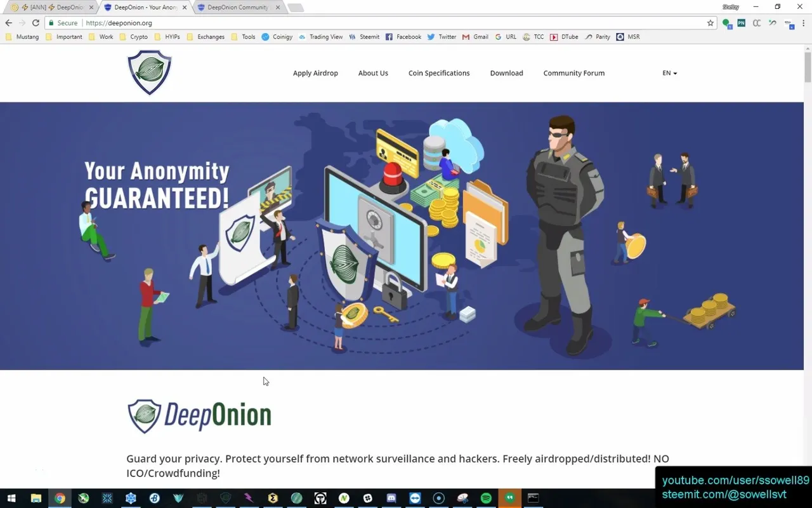Open the HYIPs bookmarks folder
Image resolution: width=812 pixels, height=508 pixels.
pos(167,37)
